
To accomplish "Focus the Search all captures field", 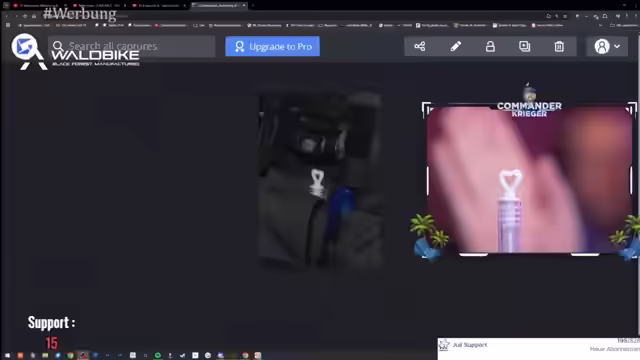I will coord(131,46).
